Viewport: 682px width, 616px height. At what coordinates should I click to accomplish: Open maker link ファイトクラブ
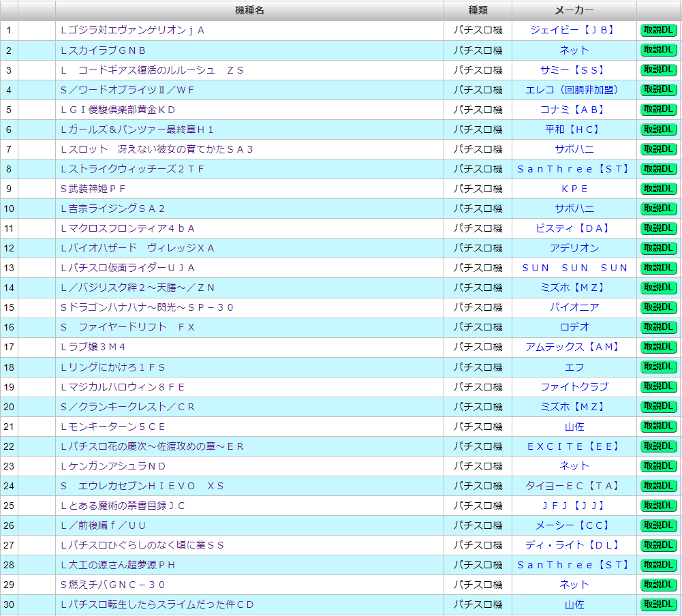[x=574, y=387]
